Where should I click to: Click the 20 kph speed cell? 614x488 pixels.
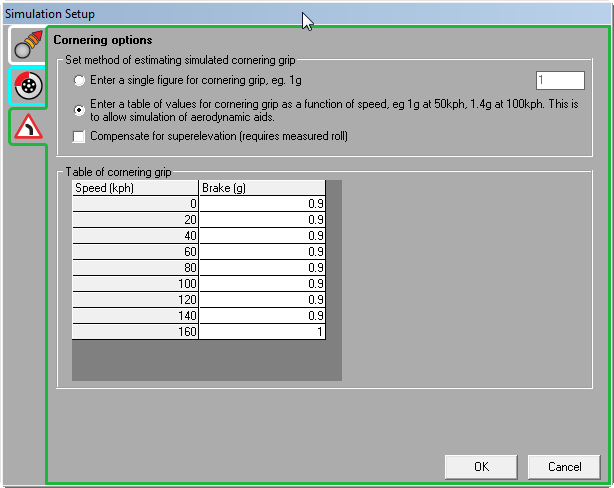135,220
